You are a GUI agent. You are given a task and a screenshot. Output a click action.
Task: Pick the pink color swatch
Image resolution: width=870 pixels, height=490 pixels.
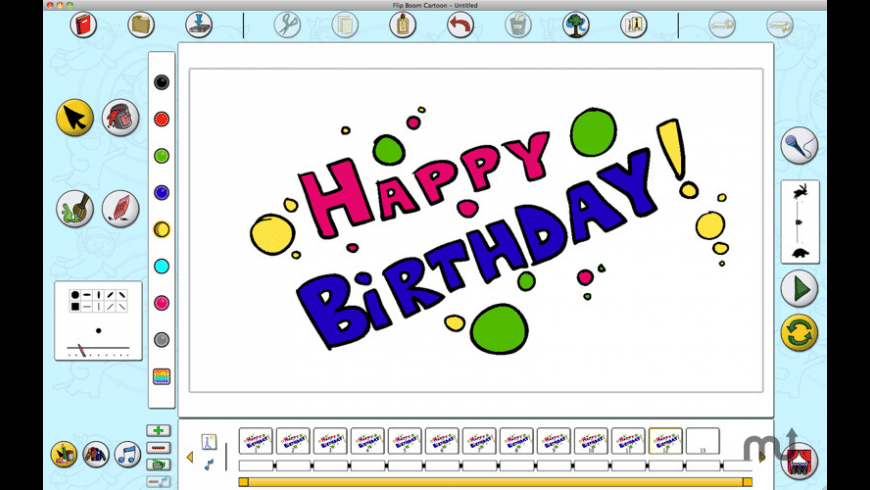click(x=161, y=303)
